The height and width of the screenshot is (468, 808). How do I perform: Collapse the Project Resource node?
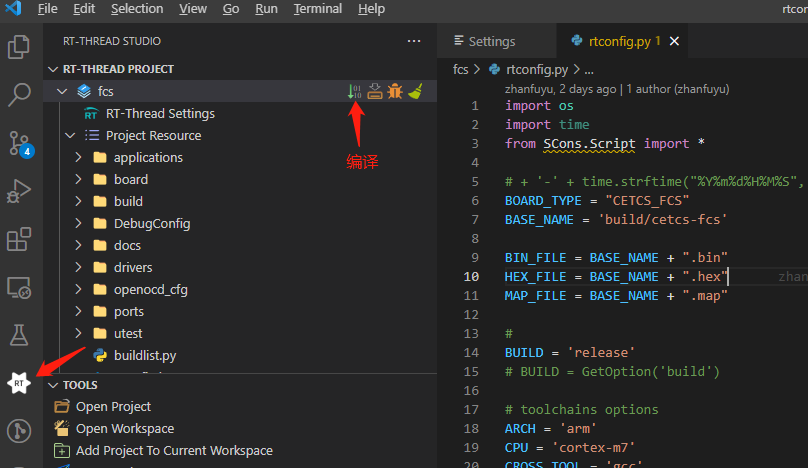(x=70, y=136)
